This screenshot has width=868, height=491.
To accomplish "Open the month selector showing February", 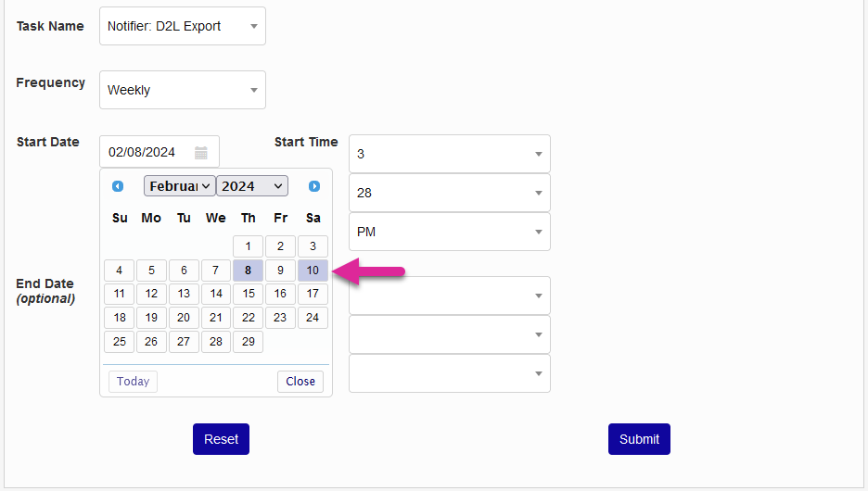I will coord(180,186).
